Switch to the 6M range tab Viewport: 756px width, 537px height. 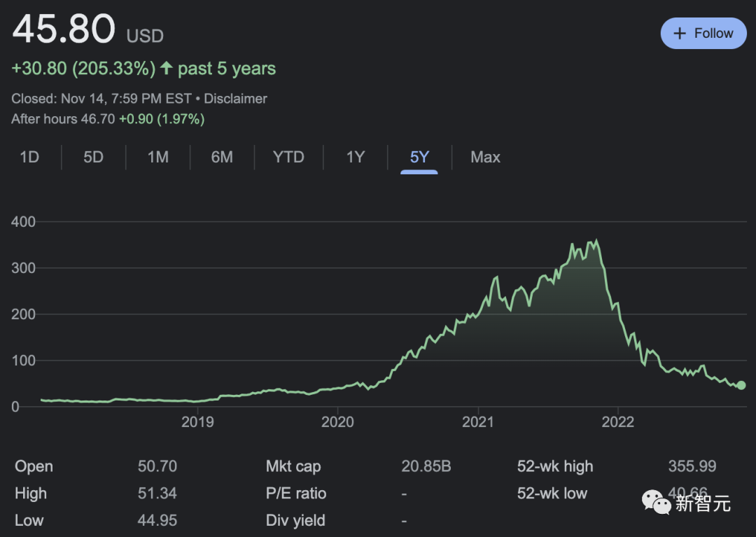[x=222, y=157]
